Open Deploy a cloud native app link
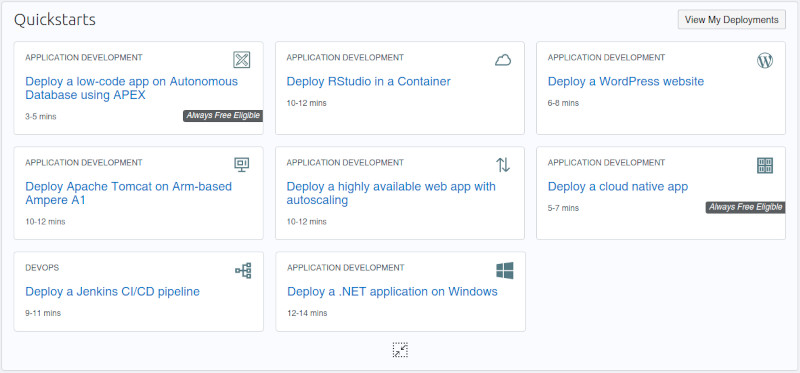This screenshot has width=800, height=373. click(618, 187)
